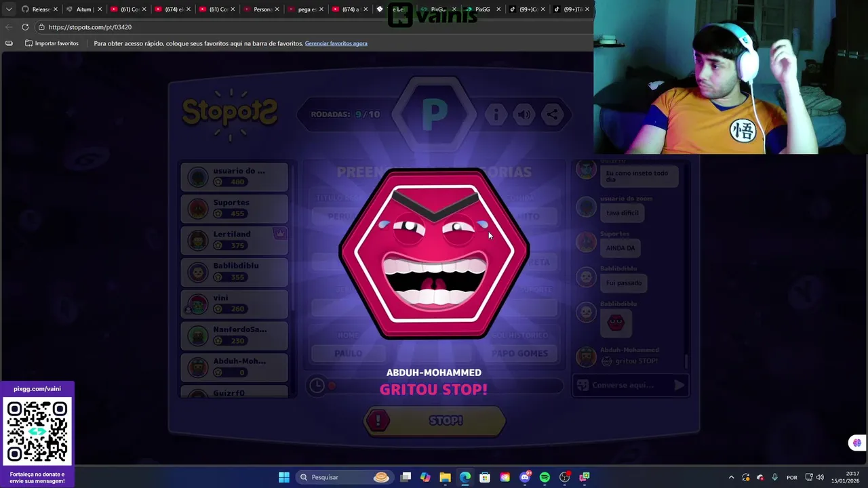Screen dimensions: 868x488
Task: Click the letter P hexagon
Action: pos(435,115)
